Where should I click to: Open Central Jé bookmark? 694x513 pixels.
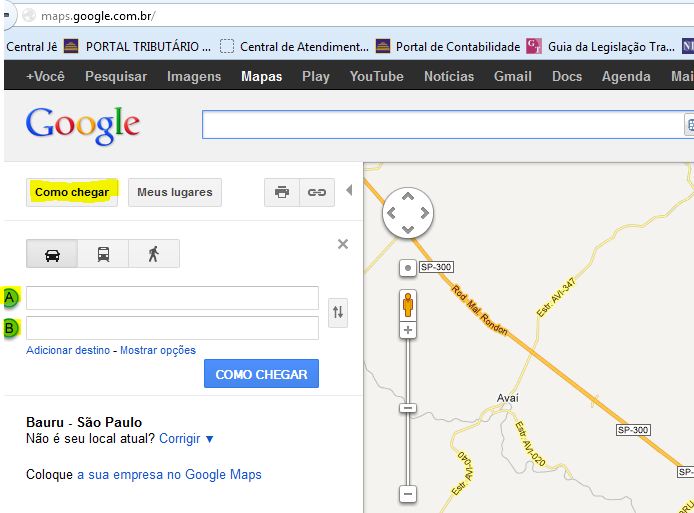tap(31, 46)
